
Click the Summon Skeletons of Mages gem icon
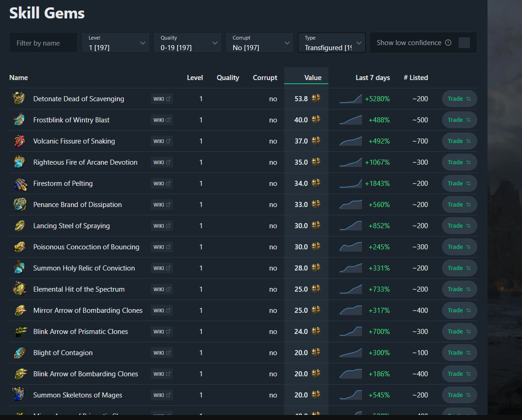point(19,394)
